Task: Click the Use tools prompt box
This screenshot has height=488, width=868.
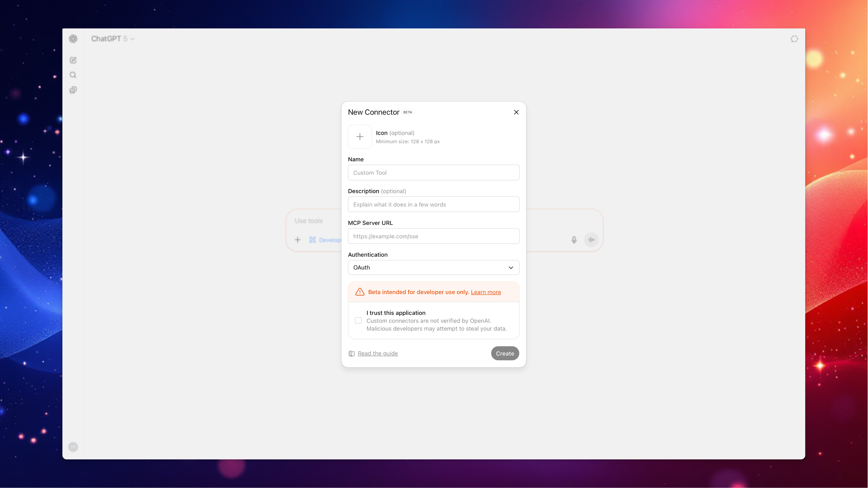Action: pyautogui.click(x=309, y=221)
